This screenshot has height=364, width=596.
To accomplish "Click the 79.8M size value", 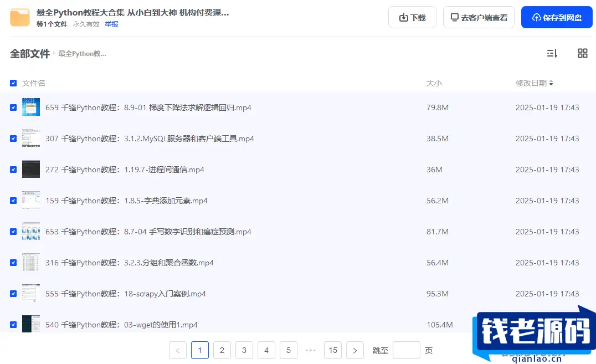I will coord(437,107).
